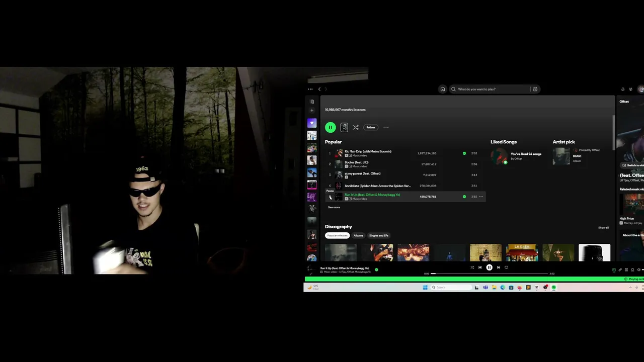
Task: Toggle liked checkmark on 'Ric Flair Drip' row
Action: 464,153
